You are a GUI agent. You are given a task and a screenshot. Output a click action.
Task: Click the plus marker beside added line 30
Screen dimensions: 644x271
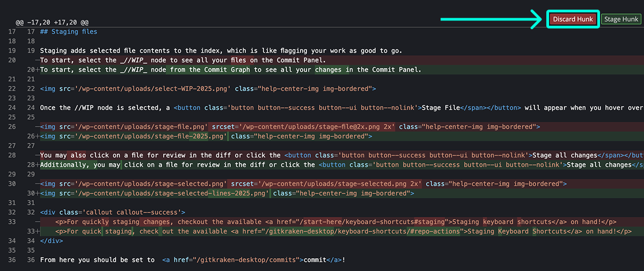36,193
